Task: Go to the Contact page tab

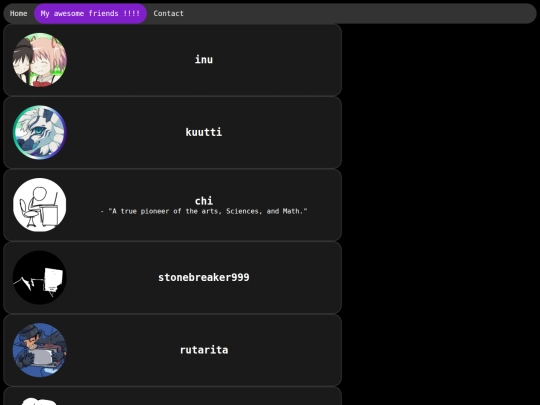Action: [x=168, y=13]
